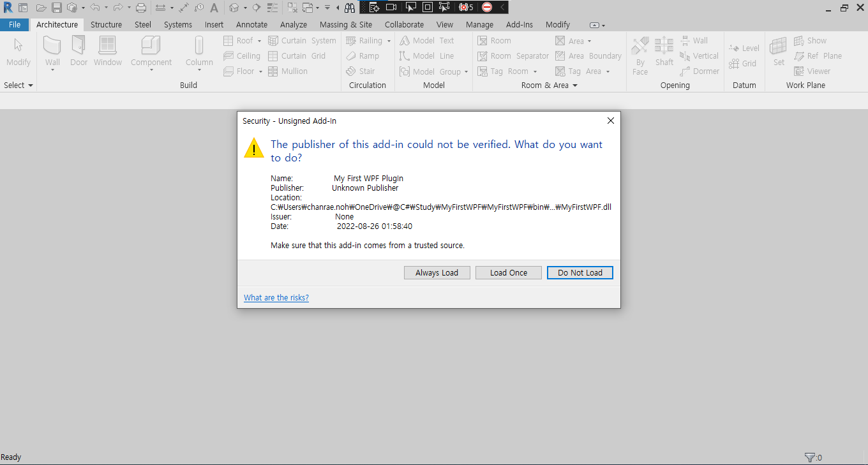Expand the Select panel dropdown
The width and height of the screenshot is (868, 465).
30,85
